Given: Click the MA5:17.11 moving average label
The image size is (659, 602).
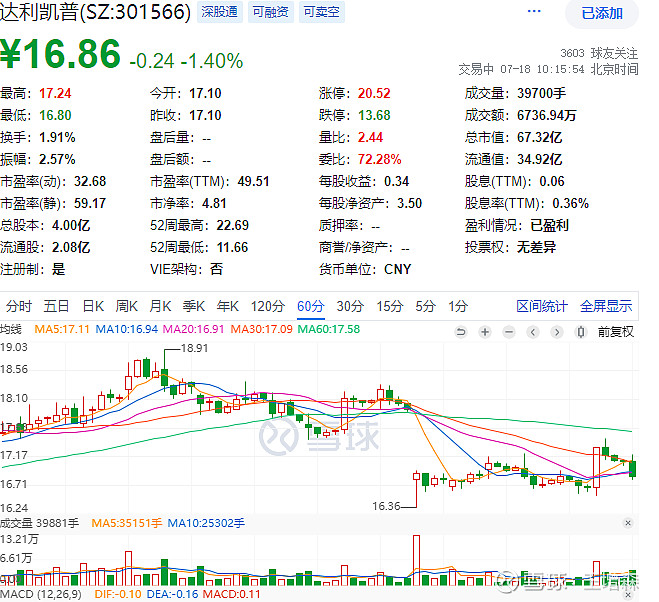Looking at the screenshot, I should point(62,329).
